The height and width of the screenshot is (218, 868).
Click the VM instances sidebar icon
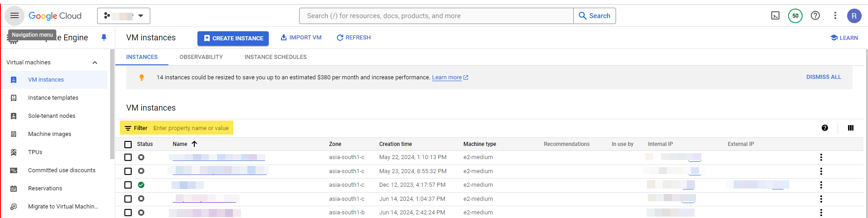point(14,80)
